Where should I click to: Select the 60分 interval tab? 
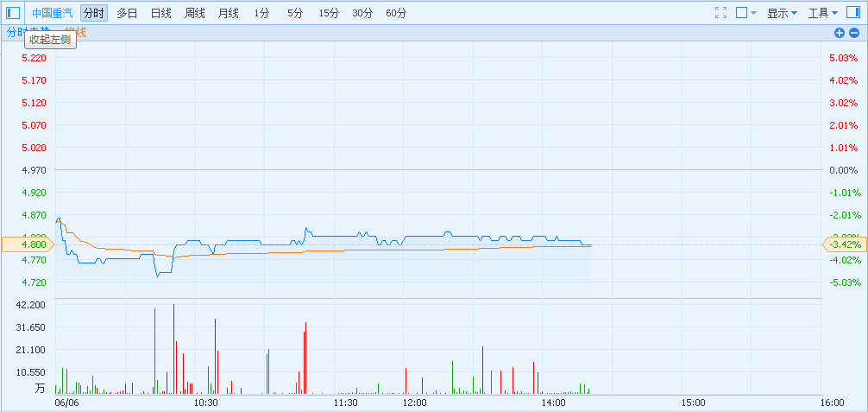coord(396,13)
